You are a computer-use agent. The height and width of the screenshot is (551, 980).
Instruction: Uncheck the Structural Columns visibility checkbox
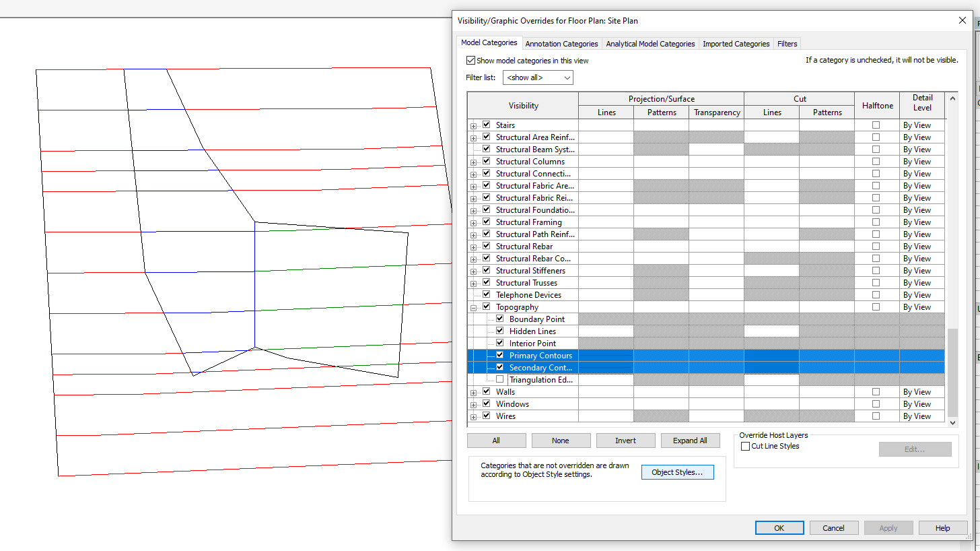[486, 161]
